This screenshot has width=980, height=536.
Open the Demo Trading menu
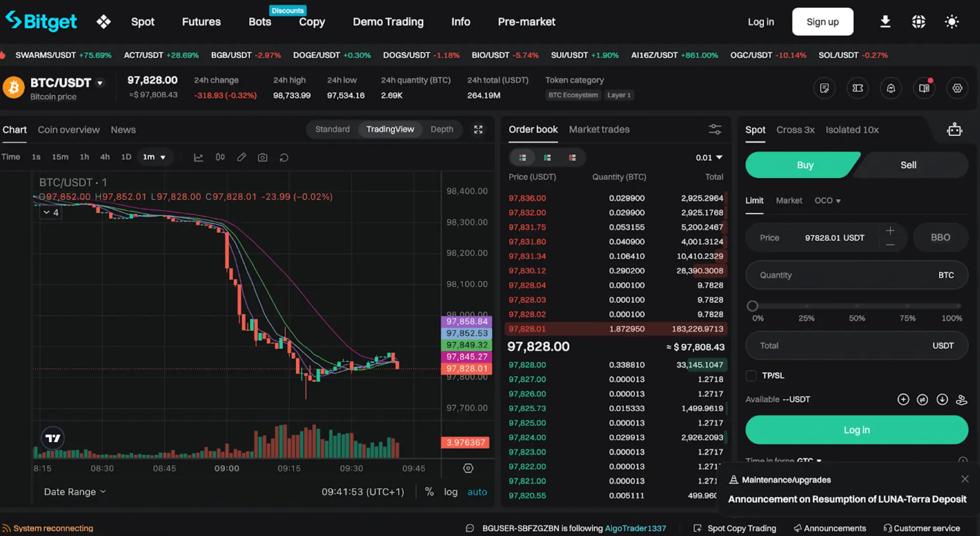[x=388, y=21]
